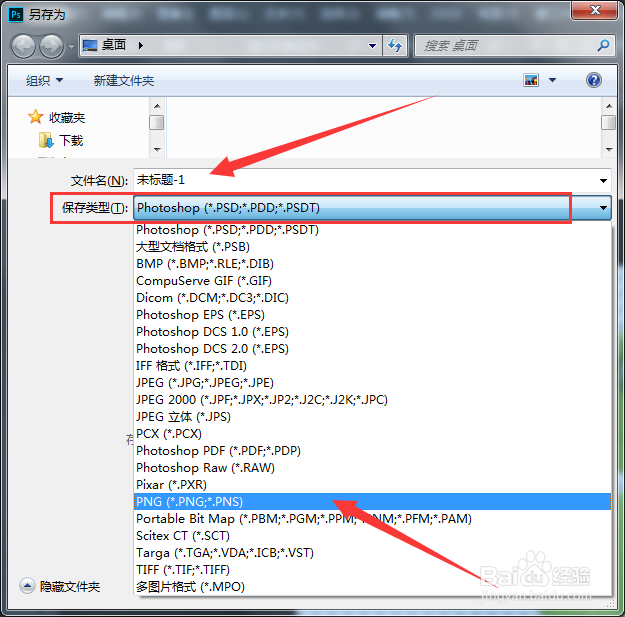625x617 pixels.
Task: Click the 桌面 breadcrumb in the address bar
Action: (x=114, y=45)
